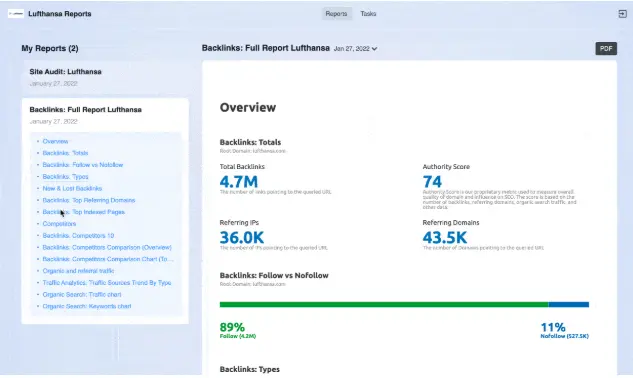Viewport: 633px width, 378px height.
Task: Click the Lufthansa logo icon in the header
Action: coord(16,14)
